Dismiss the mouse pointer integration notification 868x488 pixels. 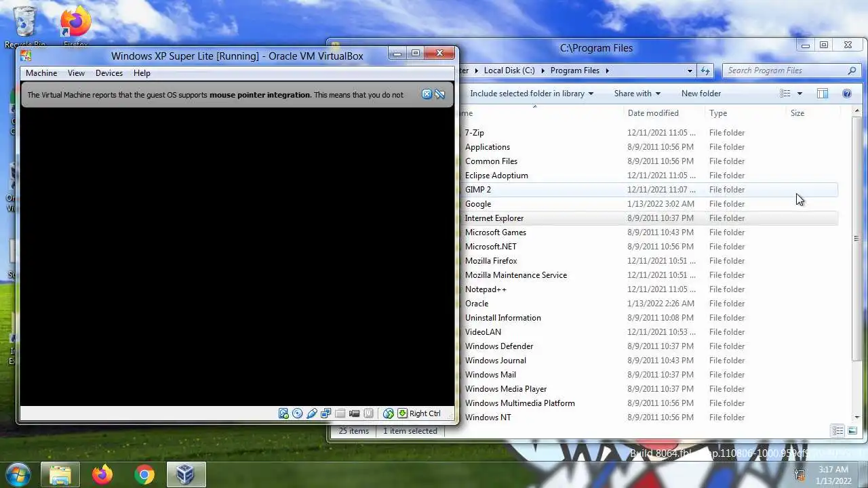[427, 94]
